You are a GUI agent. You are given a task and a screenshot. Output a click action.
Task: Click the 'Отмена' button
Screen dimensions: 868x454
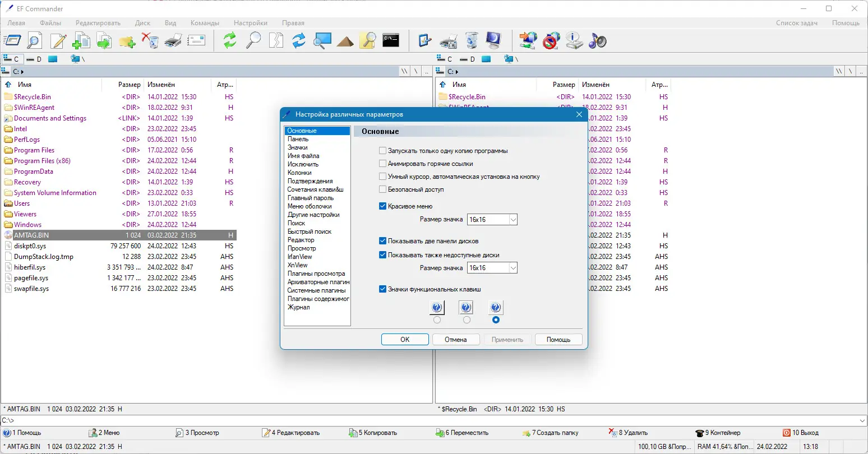point(456,340)
